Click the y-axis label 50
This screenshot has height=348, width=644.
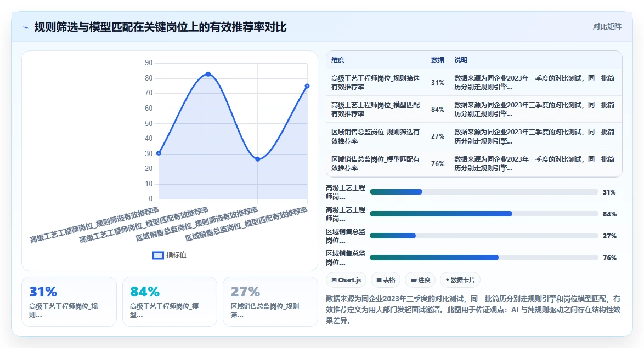149,123
